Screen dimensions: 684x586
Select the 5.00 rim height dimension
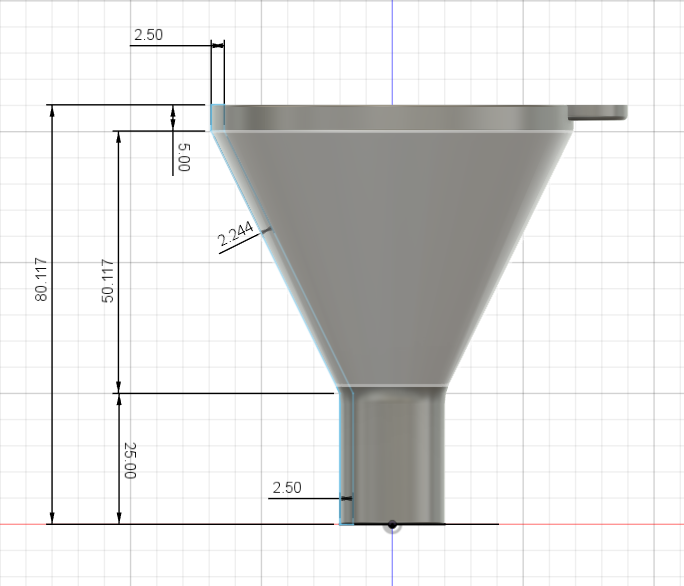pyautogui.click(x=184, y=158)
